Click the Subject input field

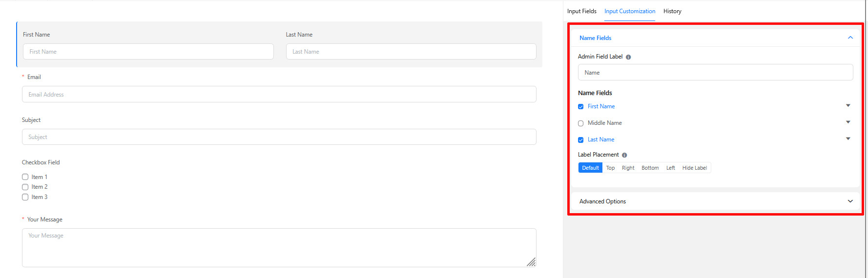point(279,137)
